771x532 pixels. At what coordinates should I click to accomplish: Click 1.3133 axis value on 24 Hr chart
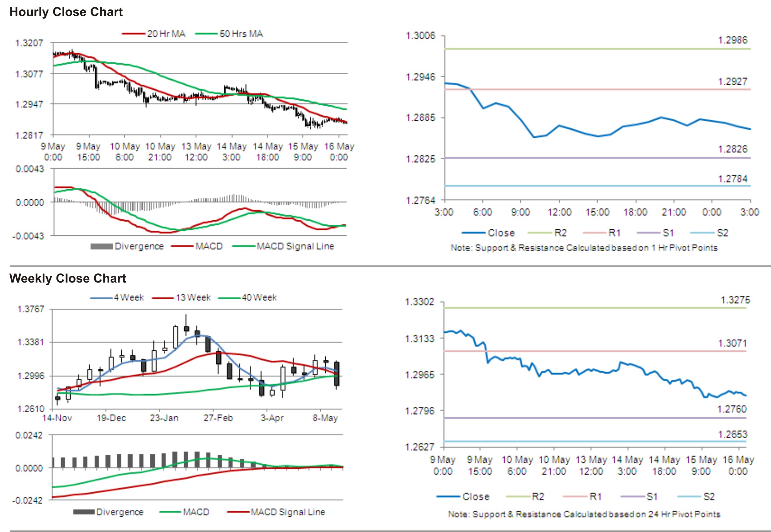(x=420, y=339)
